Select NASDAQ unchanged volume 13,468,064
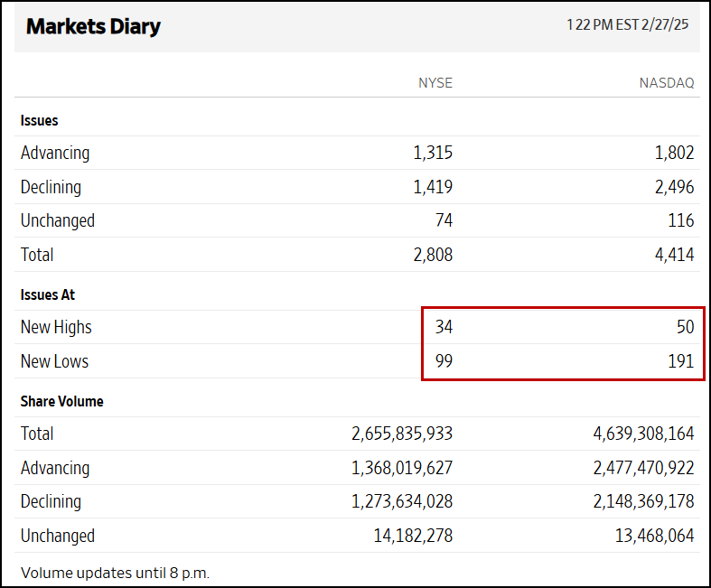Viewport: 711px width, 588px height. click(654, 536)
